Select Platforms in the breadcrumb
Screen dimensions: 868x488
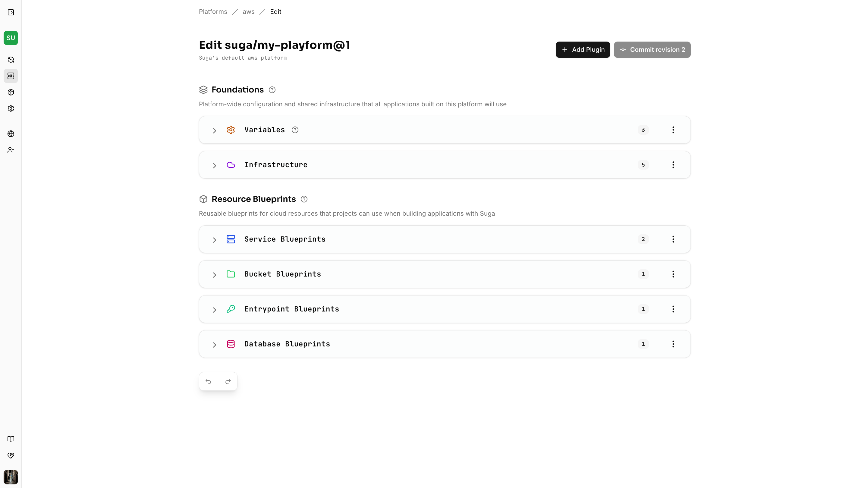(x=212, y=11)
